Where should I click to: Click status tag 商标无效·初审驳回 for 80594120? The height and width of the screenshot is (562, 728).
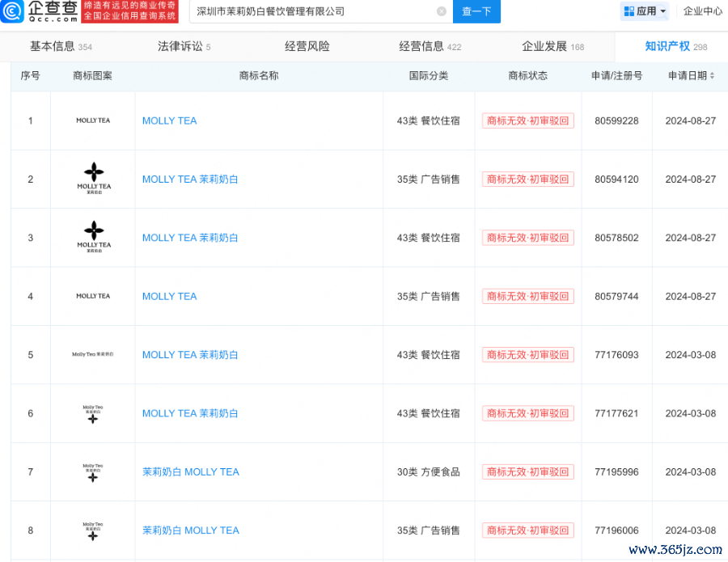[x=528, y=180]
